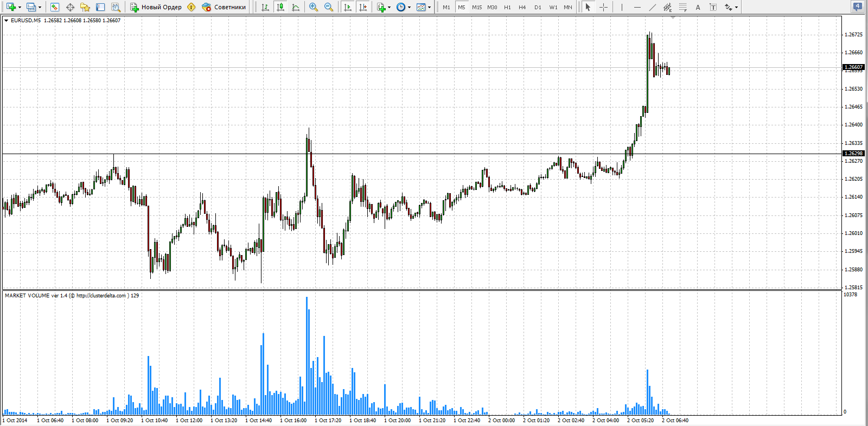This screenshot has width=868, height=426.
Task: Open the Indicators dropdown arrow
Action: pos(389,7)
